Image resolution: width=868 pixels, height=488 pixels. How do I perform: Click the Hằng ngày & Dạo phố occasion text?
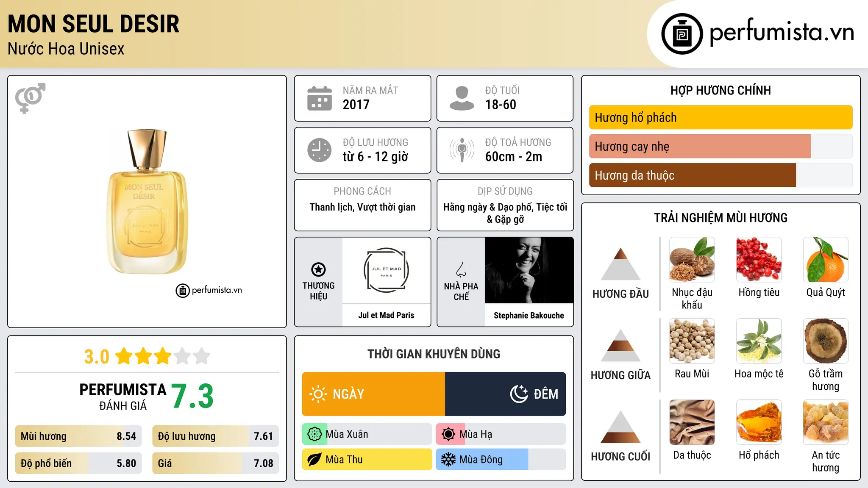[505, 213]
